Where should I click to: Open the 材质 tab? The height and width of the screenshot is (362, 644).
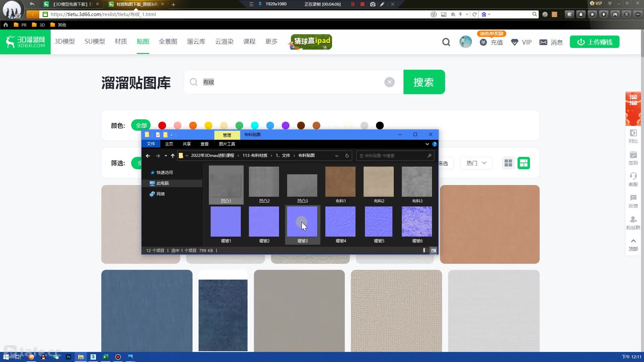coord(121,42)
